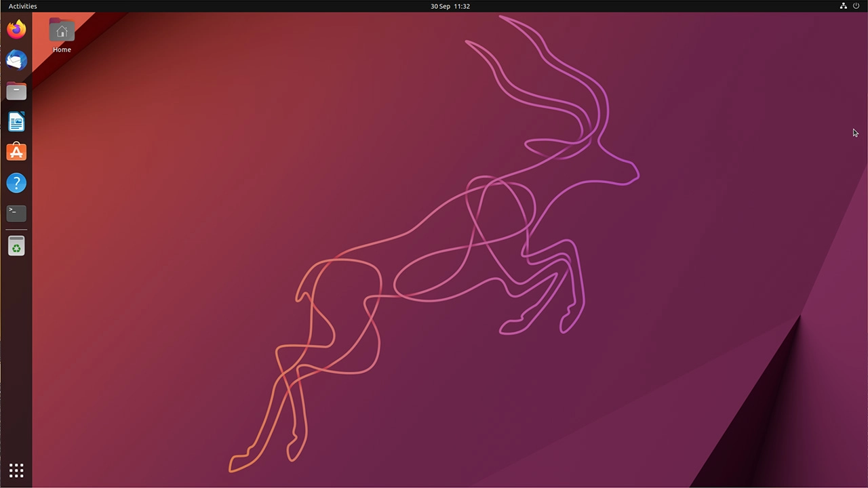The image size is (868, 488).
Task: Open Firefox from the dock
Action: pos(16,29)
